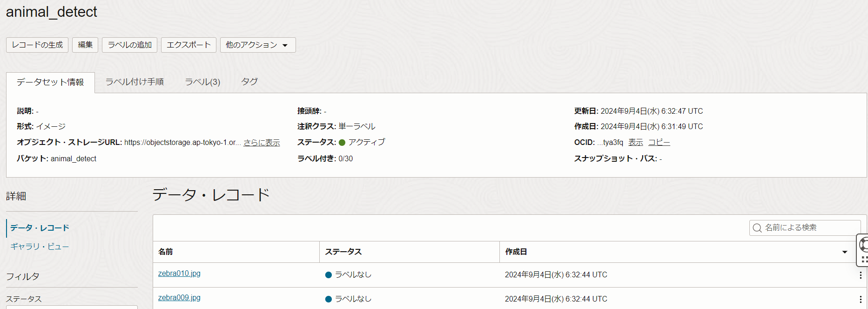Open the ラベル(3) tab
Screen dimensions: 868x309
point(202,82)
